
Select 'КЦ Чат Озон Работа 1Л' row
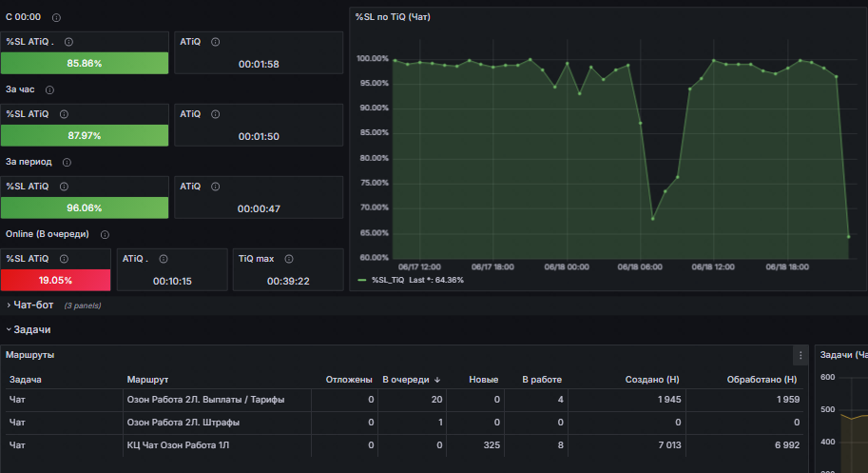coord(404,445)
